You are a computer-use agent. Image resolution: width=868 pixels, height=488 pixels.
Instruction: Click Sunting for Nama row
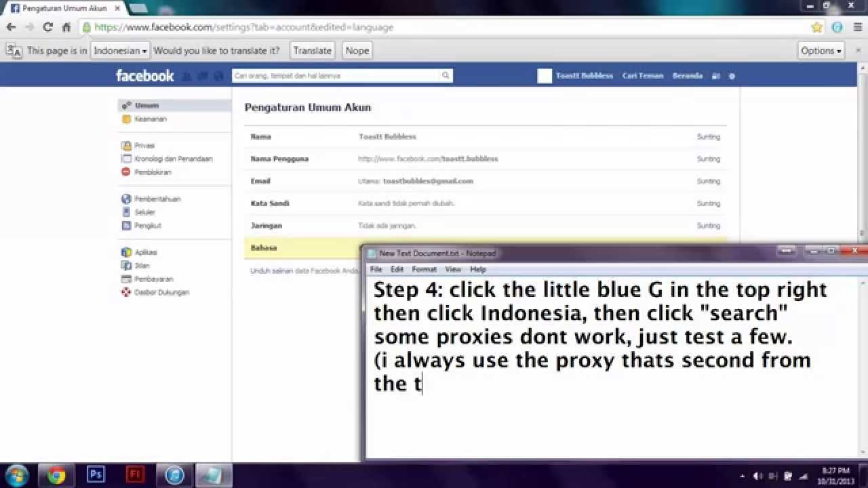point(709,136)
